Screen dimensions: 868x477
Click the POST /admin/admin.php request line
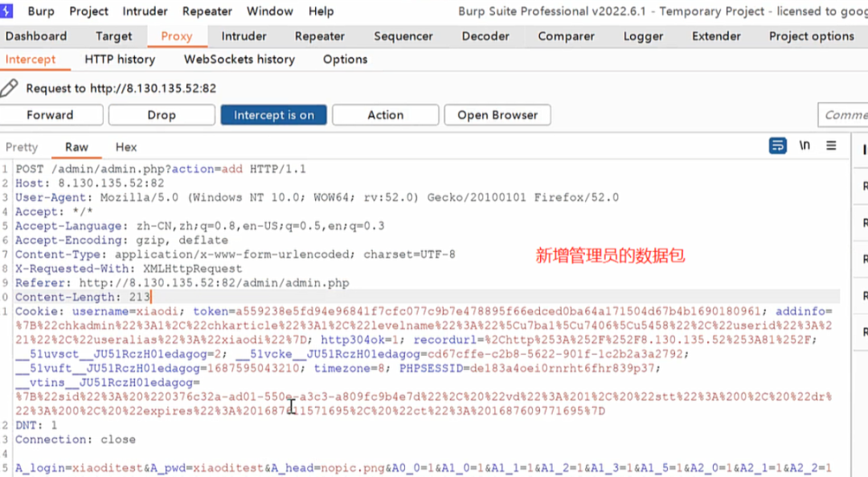[161, 169]
